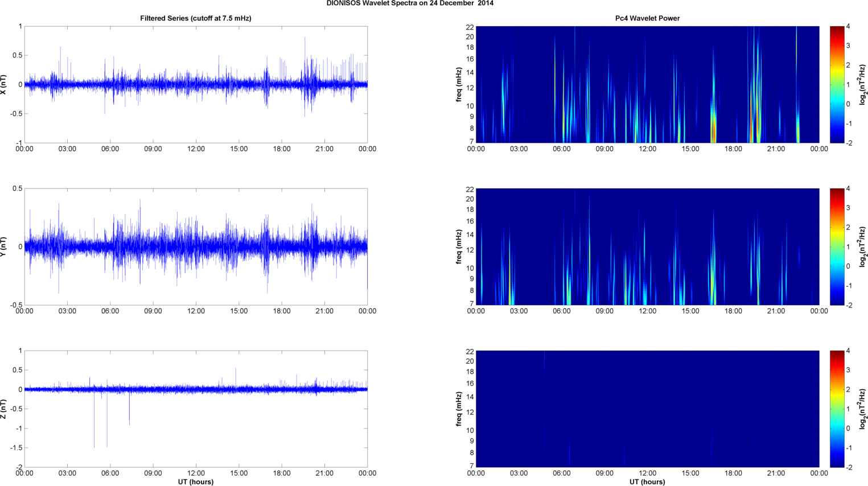The height and width of the screenshot is (486, 868).
Task: Click 'UT (hours)' under the bottom spectrogram
Action: tap(647, 482)
